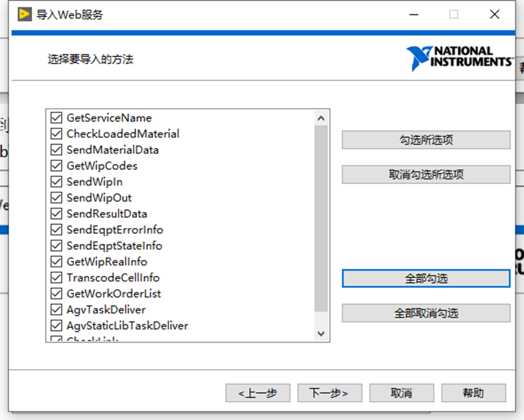
Task: Uncheck AgvStaticLibTaskDeliver in the list
Action: tap(56, 325)
